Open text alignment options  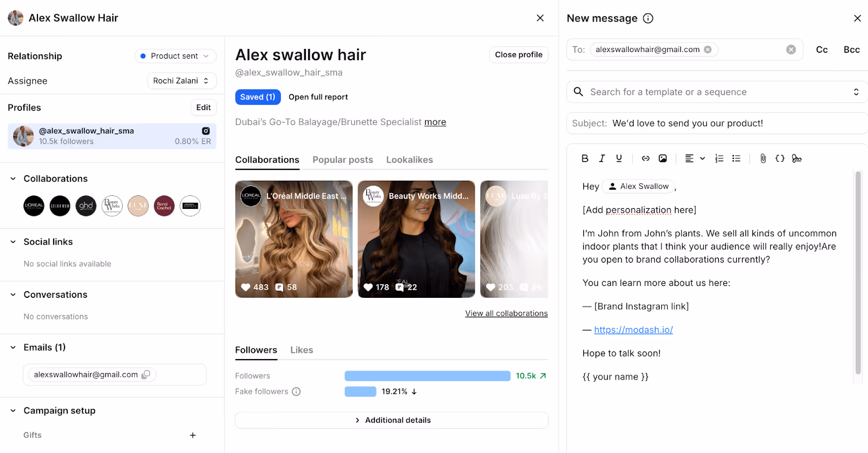(x=695, y=158)
